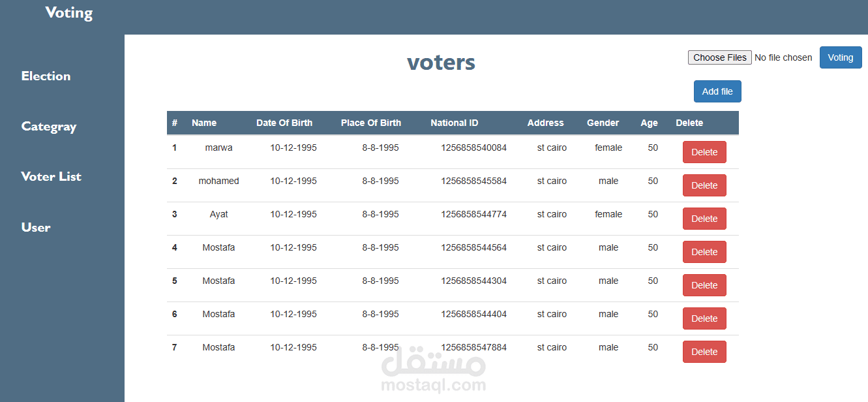Delete voter row number 7
868x402 pixels.
(x=704, y=352)
